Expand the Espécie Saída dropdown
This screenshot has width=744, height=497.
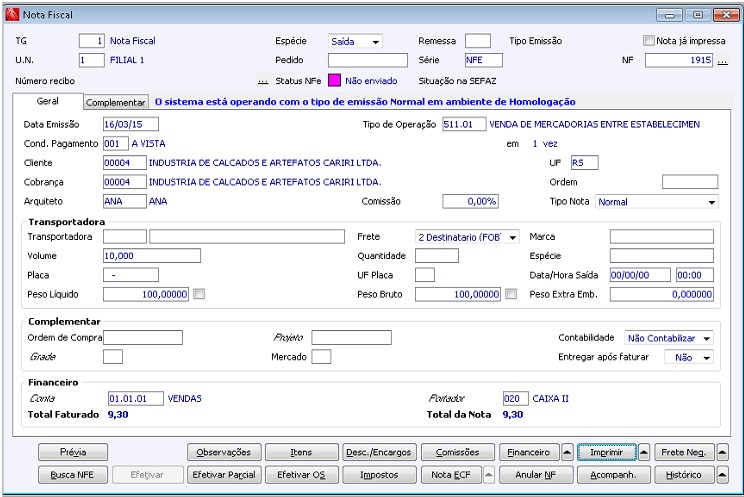[x=375, y=42]
